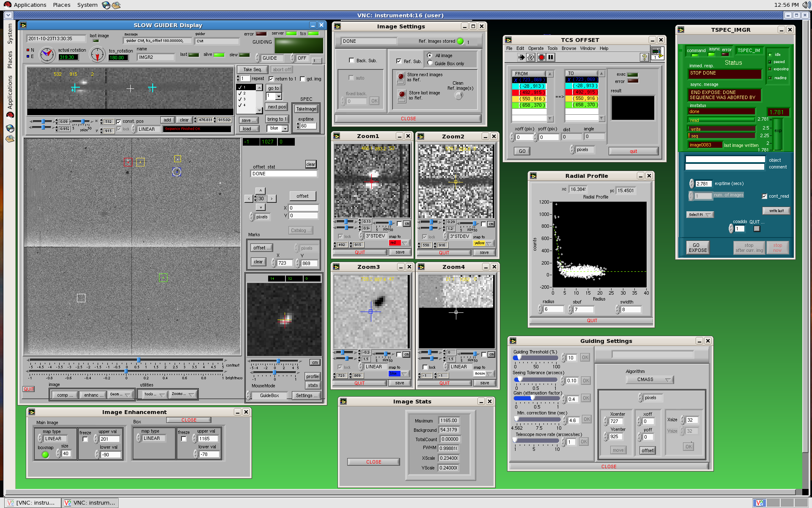This screenshot has width=812, height=508.
Task: Toggle 'const. pos' checkbox
Action: [x=118, y=121]
